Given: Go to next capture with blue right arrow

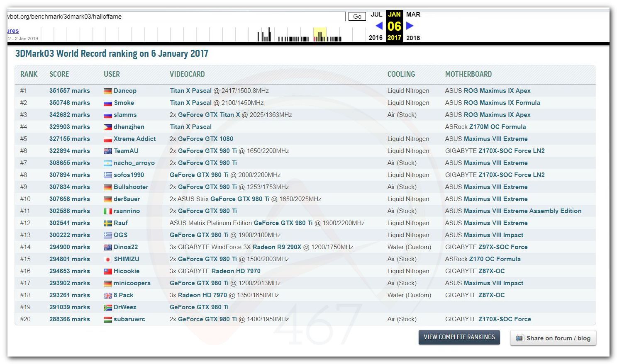Looking at the screenshot, I should click(410, 26).
